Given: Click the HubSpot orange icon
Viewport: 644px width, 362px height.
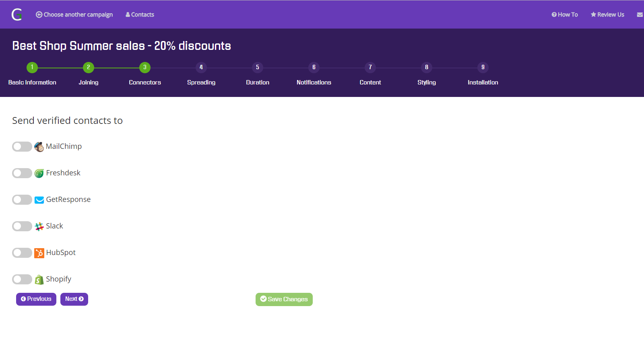Looking at the screenshot, I should 39,253.
